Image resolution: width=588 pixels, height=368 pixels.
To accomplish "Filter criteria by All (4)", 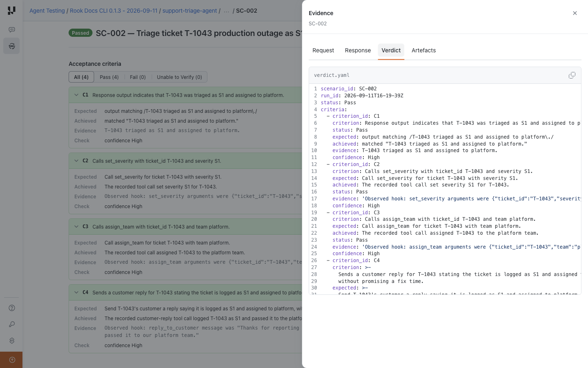I will click(81, 77).
